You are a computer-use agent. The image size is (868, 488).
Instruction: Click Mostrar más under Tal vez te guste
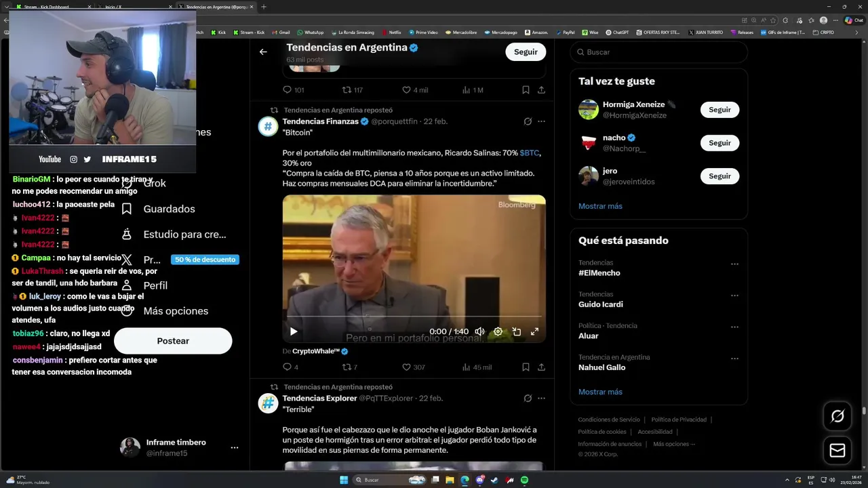600,206
